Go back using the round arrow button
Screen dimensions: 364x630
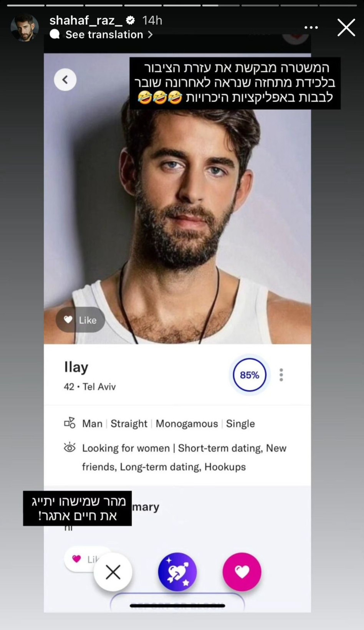pos(65,79)
